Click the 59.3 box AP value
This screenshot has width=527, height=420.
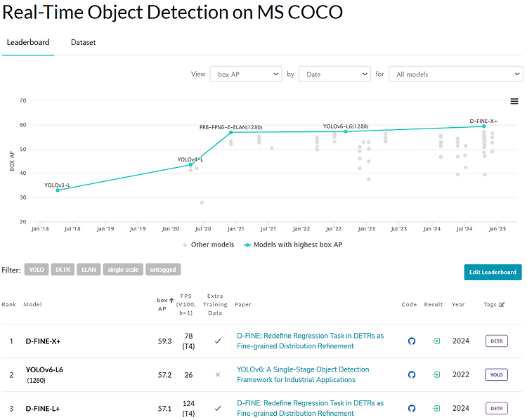[164, 341]
